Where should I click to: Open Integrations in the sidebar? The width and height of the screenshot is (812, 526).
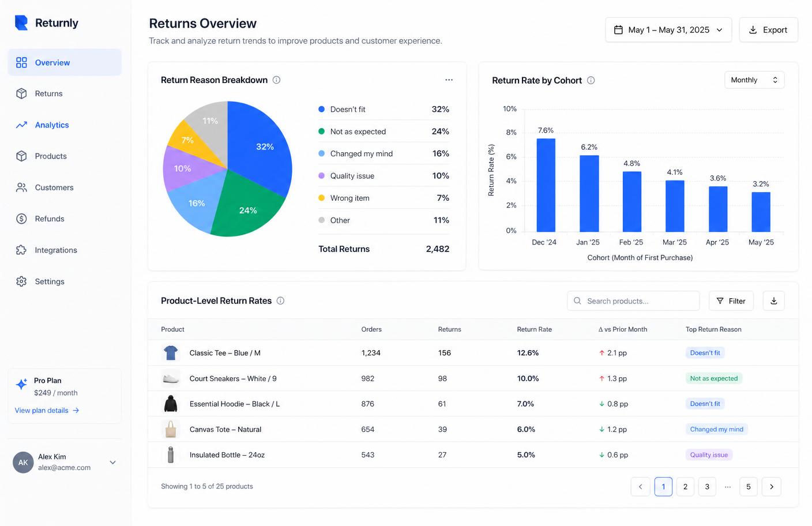pyautogui.click(x=65, y=250)
